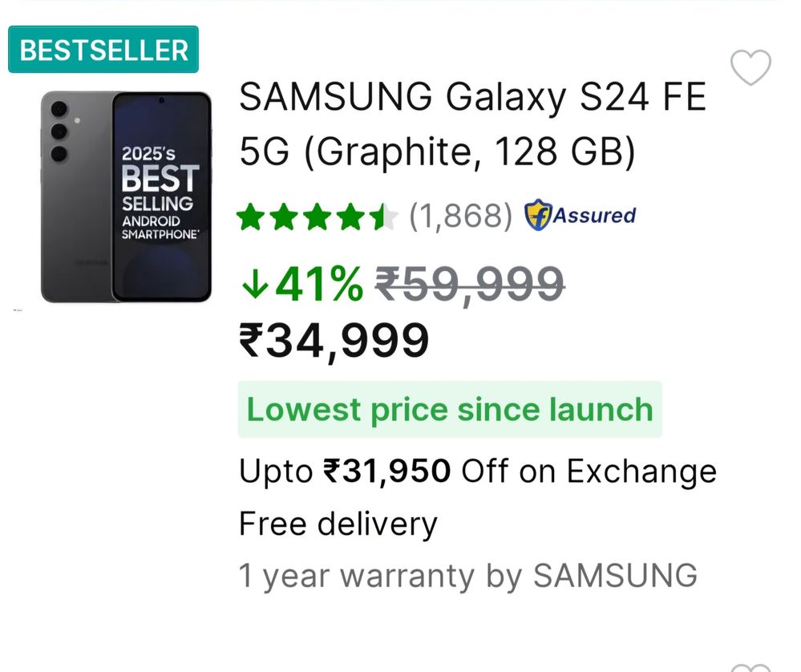Click the yellow shield Flipkart logo icon
The image size is (801, 672).
(538, 215)
